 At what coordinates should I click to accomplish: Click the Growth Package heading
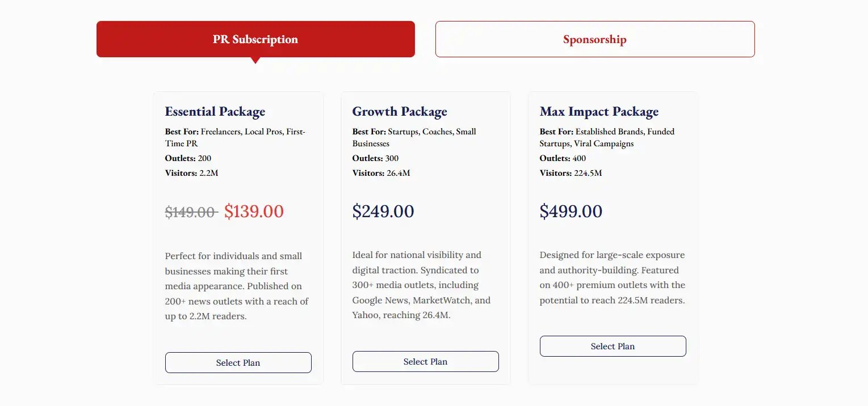[x=400, y=112]
